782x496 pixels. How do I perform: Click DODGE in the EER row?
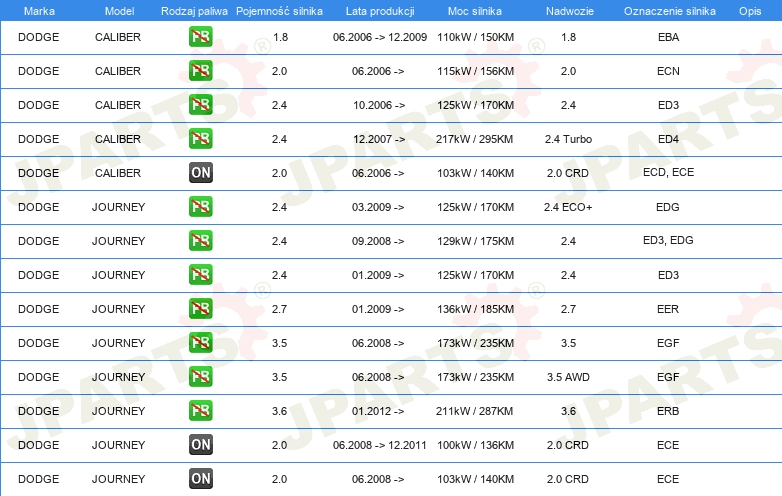(x=38, y=309)
